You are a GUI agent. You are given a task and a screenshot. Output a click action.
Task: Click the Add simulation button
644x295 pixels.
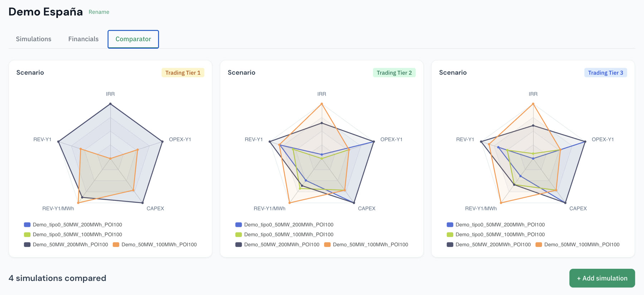tap(602, 278)
